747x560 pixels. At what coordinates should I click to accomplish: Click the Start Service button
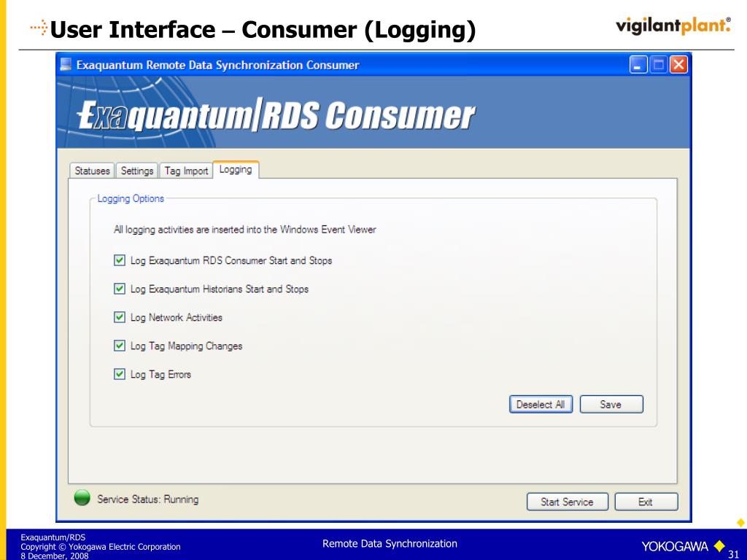[567, 502]
